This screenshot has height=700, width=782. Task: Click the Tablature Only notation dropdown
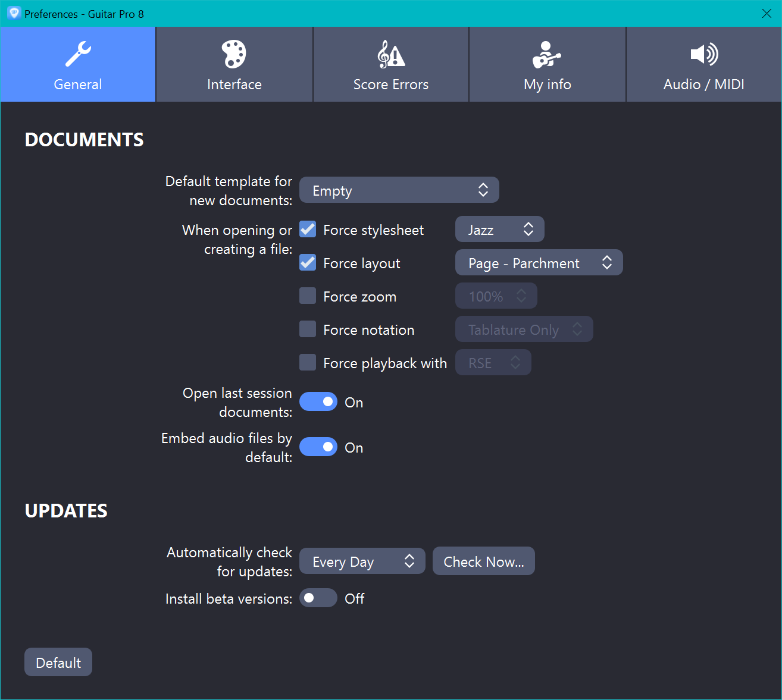pyautogui.click(x=524, y=329)
